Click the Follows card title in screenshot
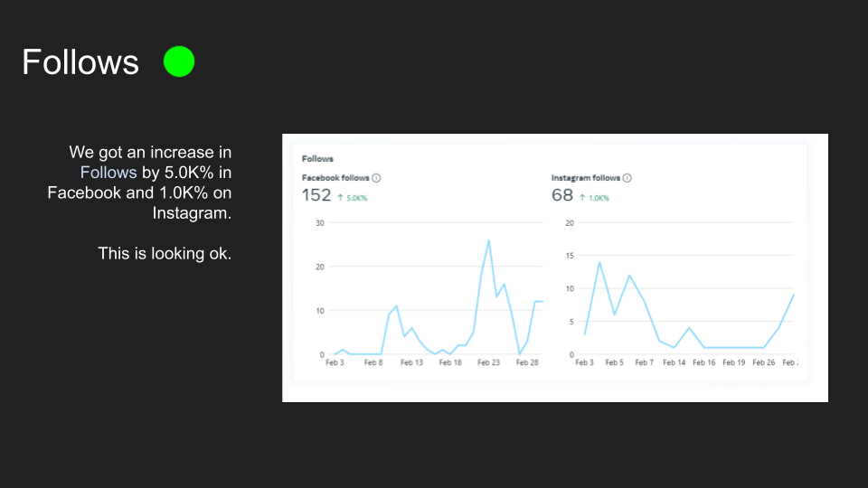The height and width of the screenshot is (488, 868). click(317, 159)
